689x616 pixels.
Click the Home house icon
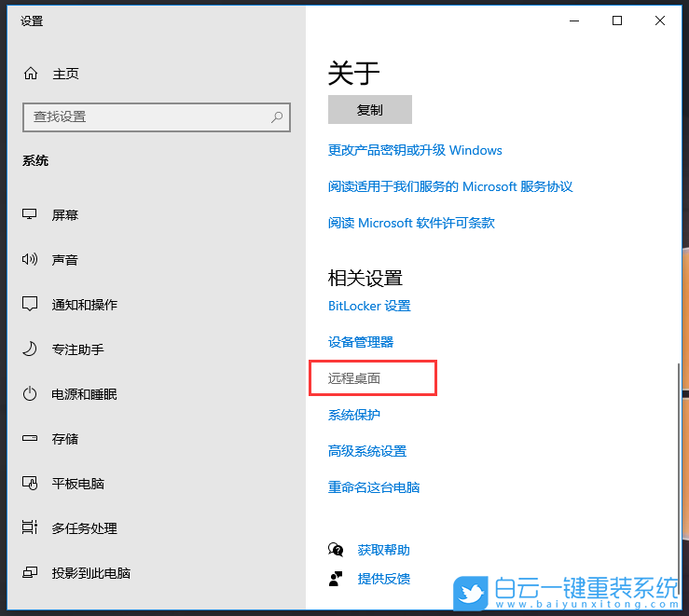coord(31,73)
